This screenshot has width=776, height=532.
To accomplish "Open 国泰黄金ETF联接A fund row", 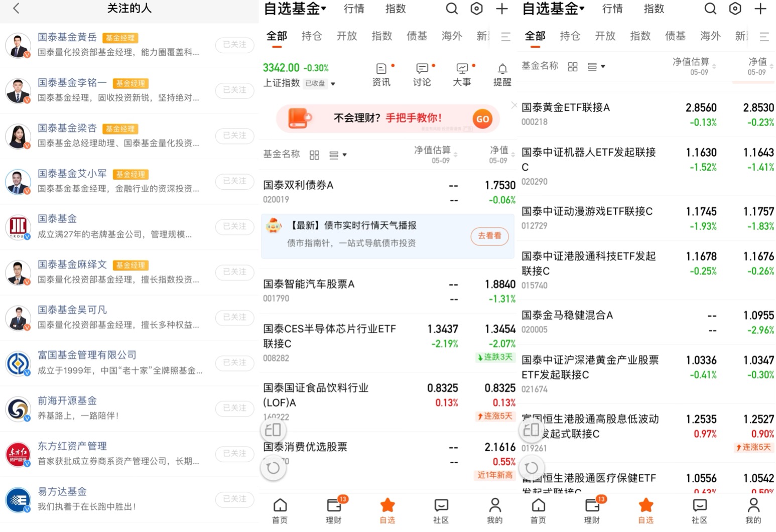I will 648,114.
